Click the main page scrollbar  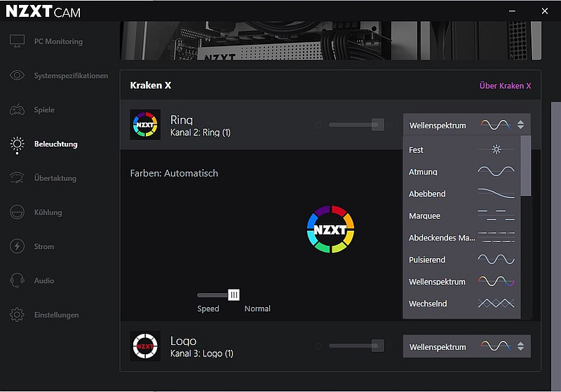(555, 246)
